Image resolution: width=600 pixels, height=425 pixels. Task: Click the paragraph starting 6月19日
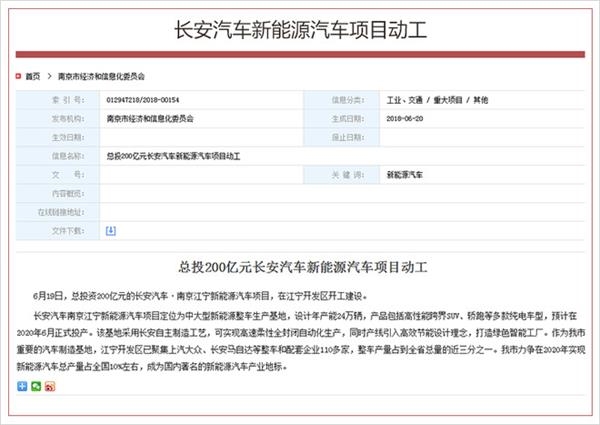pyautogui.click(x=201, y=296)
